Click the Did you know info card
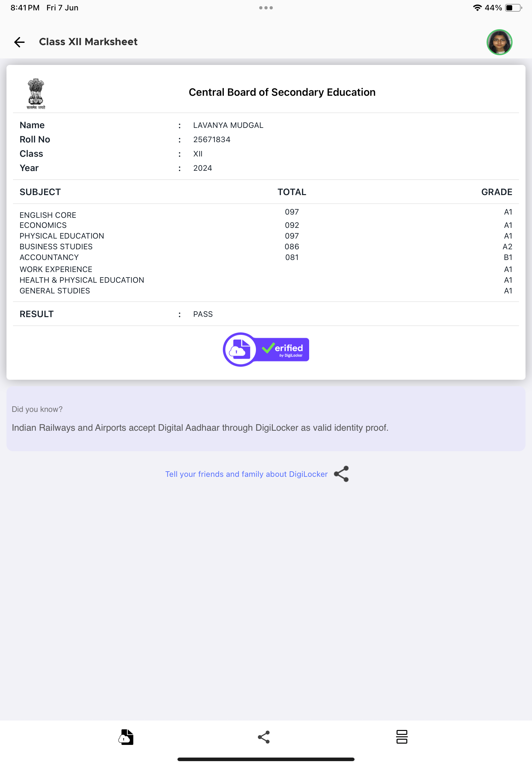Image resolution: width=532 pixels, height=766 pixels. click(266, 418)
